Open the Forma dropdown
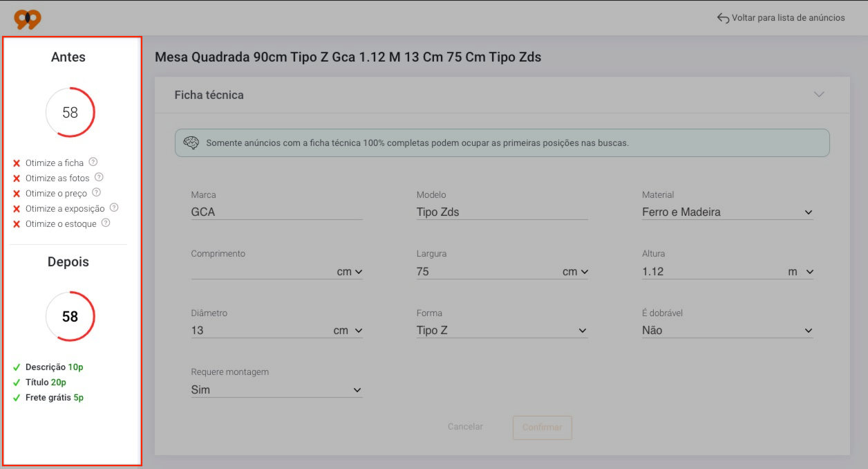This screenshot has height=469, width=868. tap(502, 331)
